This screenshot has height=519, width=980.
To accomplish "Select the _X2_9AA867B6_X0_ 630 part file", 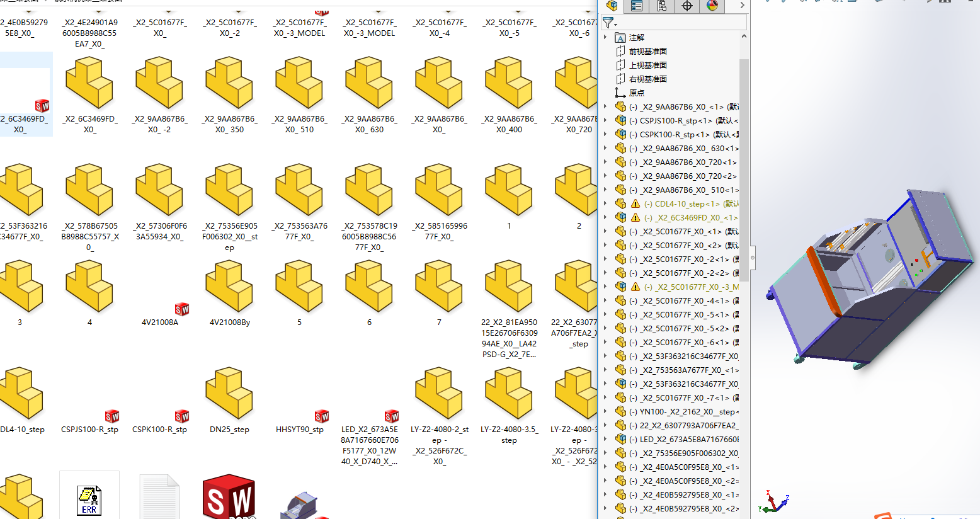I will point(369,96).
